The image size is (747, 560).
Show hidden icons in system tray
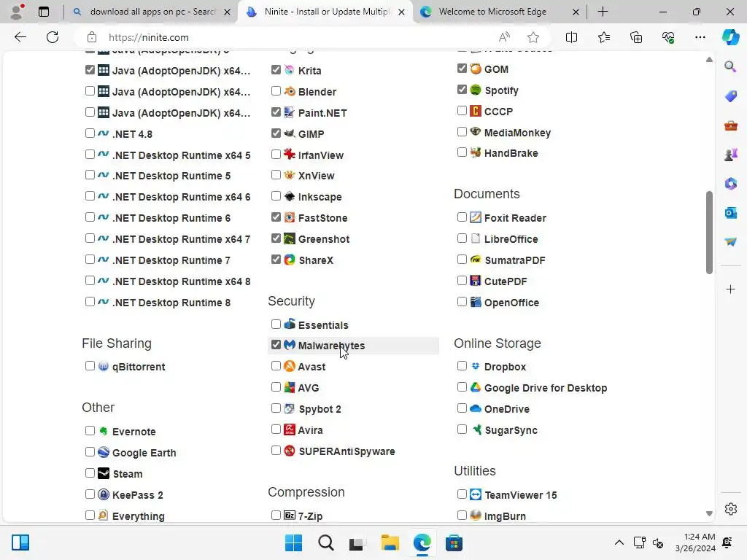[x=619, y=542]
